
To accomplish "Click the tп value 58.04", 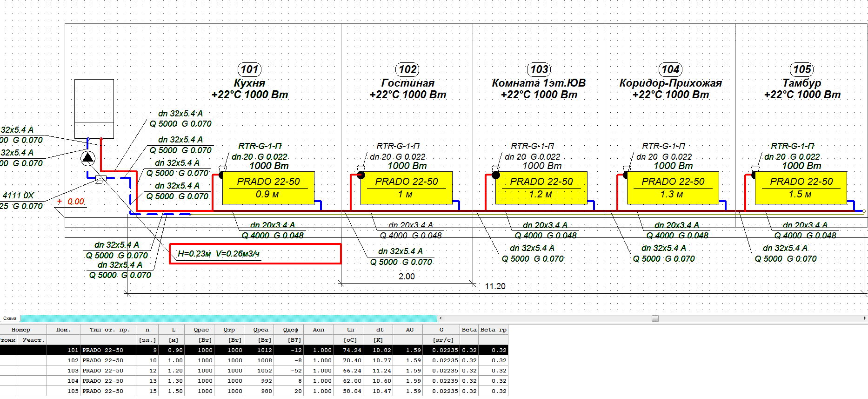I will click(352, 391).
